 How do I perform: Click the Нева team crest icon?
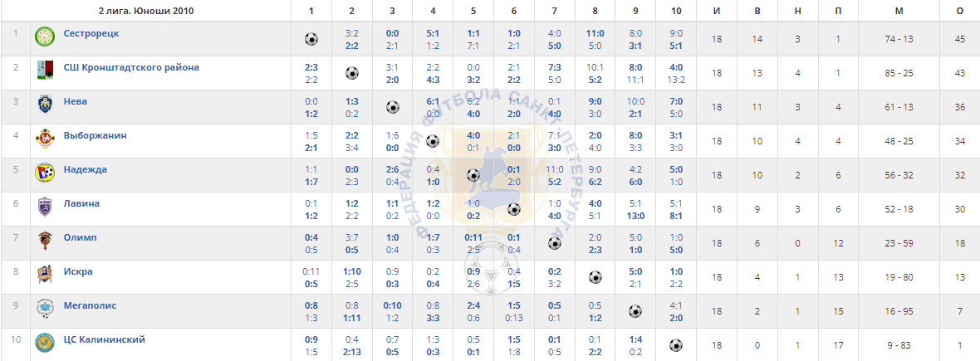[x=44, y=105]
